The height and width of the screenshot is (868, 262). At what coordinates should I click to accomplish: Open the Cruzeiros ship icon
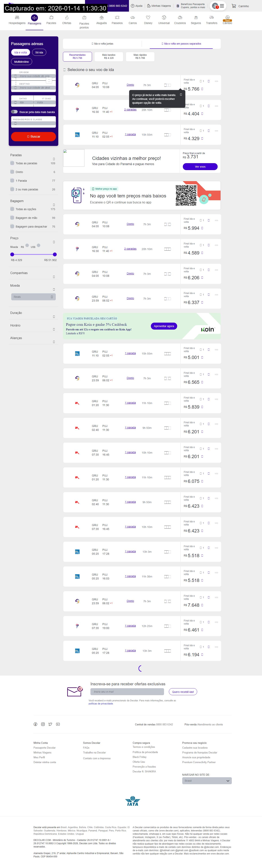pyautogui.click(x=180, y=18)
